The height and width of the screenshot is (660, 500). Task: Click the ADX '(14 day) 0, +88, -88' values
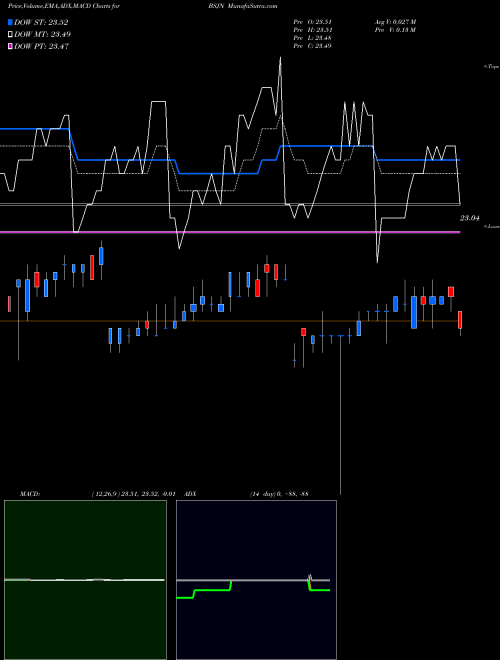[x=279, y=494]
